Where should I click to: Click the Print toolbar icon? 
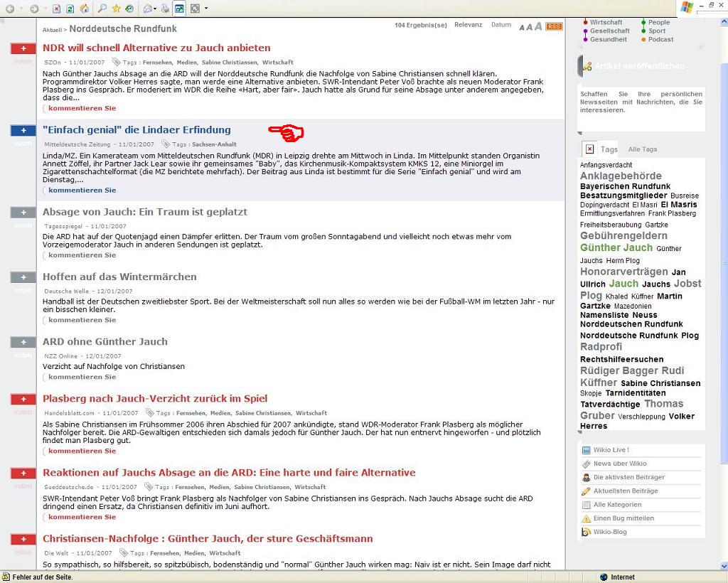(x=166, y=9)
